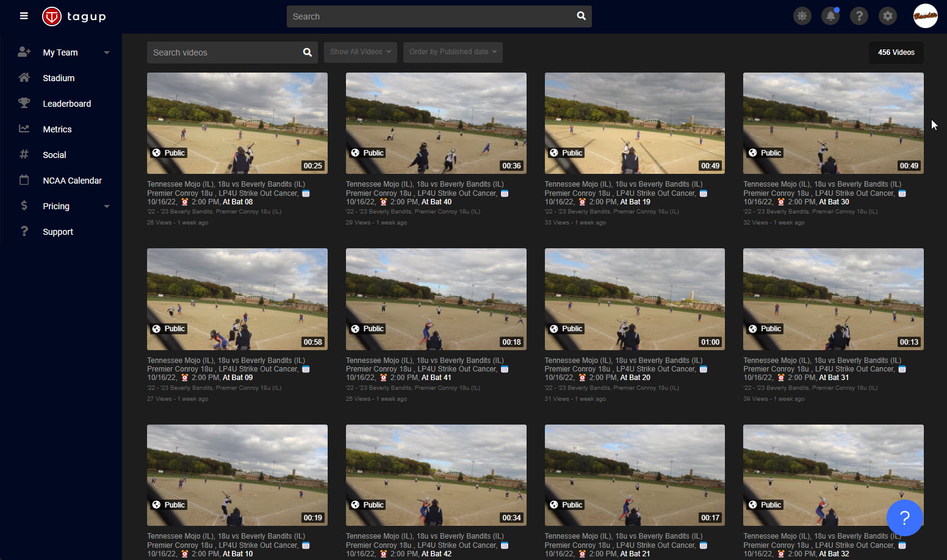Open the help question mark icon in the header

tap(859, 16)
